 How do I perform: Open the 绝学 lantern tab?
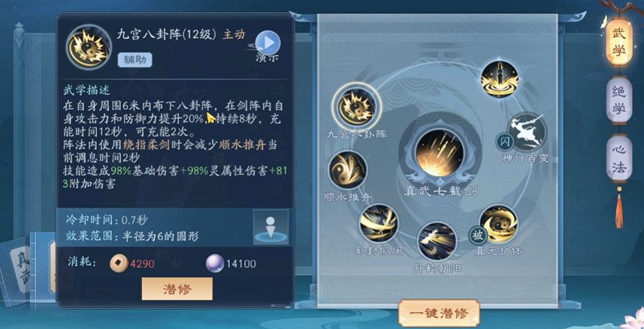619,100
